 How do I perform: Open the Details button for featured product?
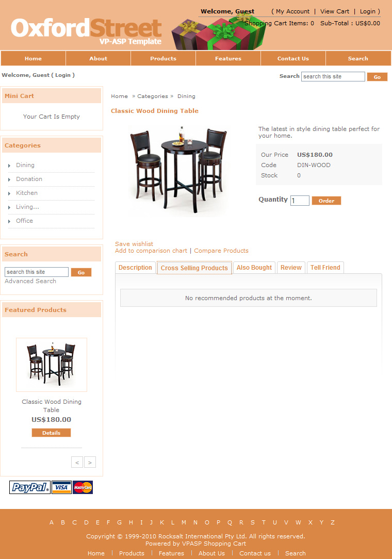pos(52,433)
